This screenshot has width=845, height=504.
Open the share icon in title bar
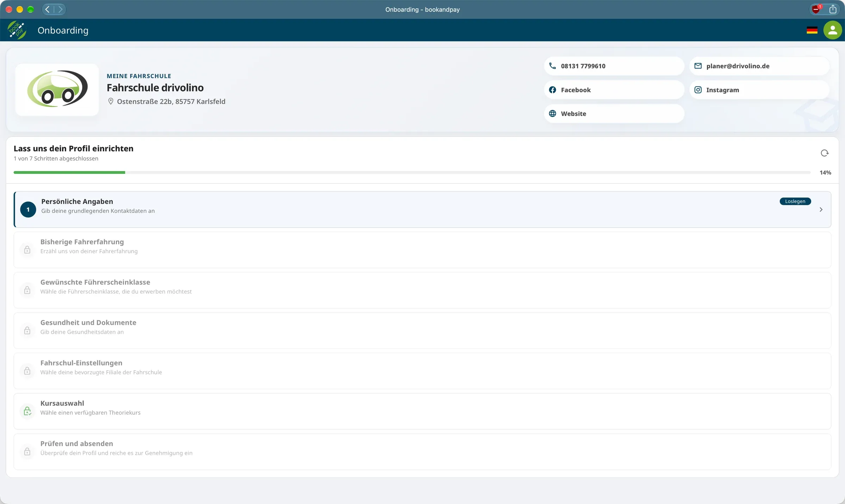(833, 9)
